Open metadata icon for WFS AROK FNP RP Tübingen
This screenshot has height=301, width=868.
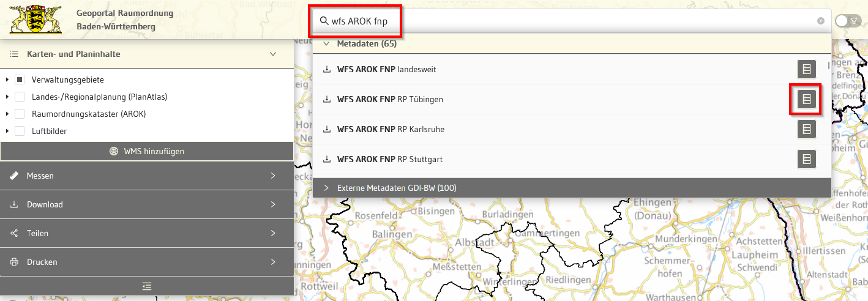pyautogui.click(x=806, y=98)
